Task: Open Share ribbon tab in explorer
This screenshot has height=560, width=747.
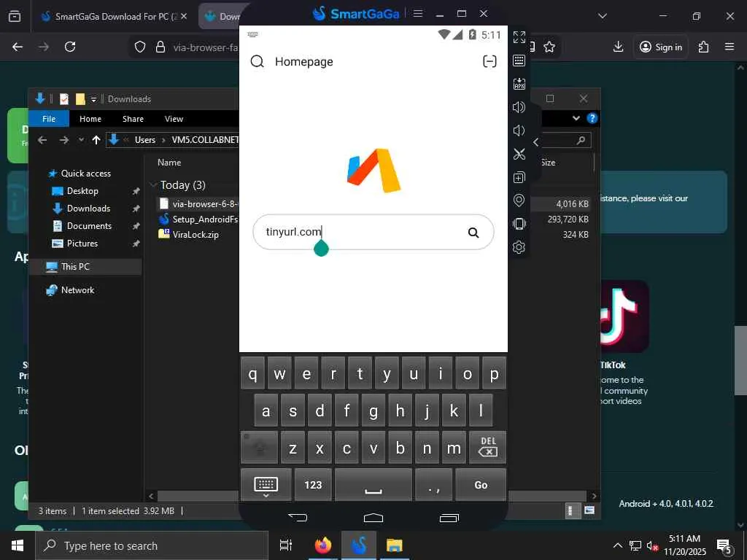Action: [133, 119]
